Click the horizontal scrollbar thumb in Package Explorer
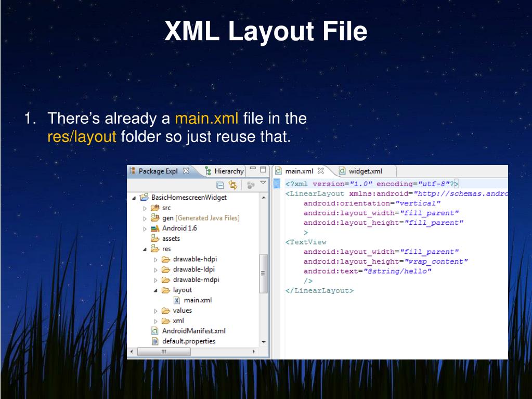 coord(164,352)
